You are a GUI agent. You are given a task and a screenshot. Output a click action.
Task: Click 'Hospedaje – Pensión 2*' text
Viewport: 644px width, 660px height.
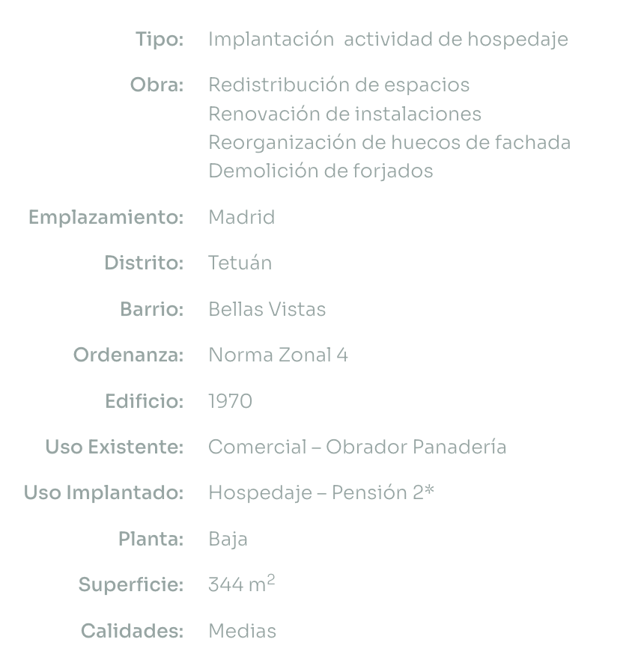[x=321, y=493]
